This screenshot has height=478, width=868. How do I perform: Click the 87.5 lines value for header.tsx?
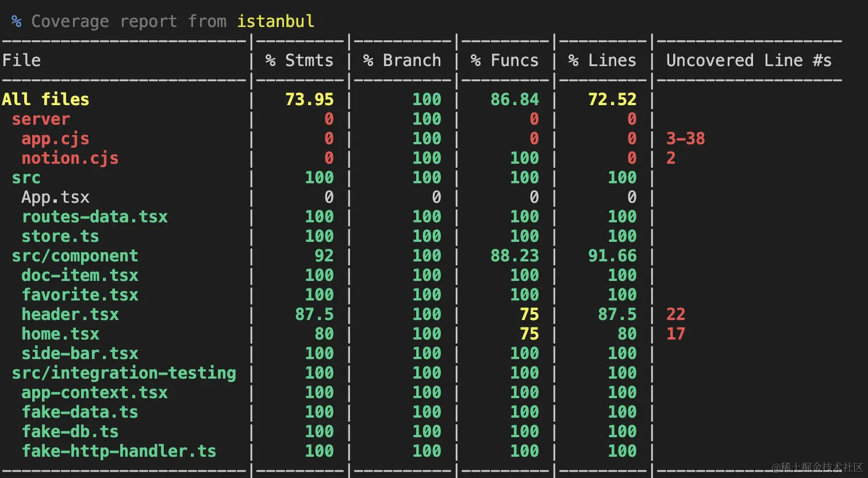coord(617,314)
